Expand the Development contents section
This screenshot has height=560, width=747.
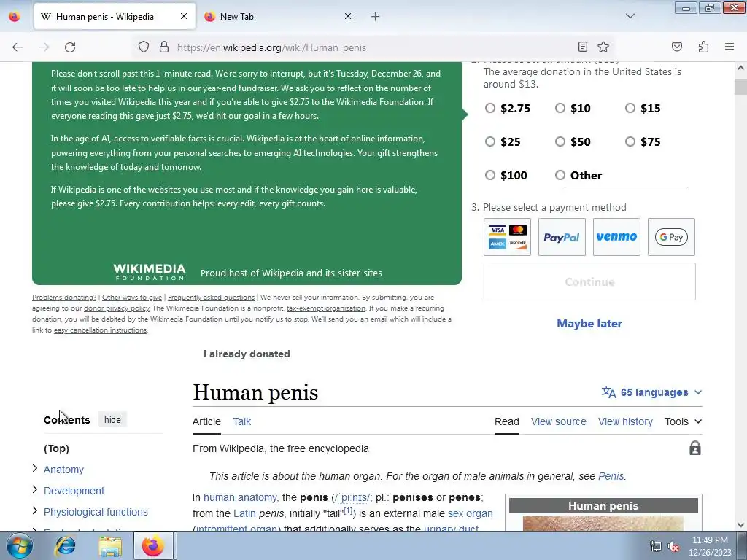click(x=35, y=489)
